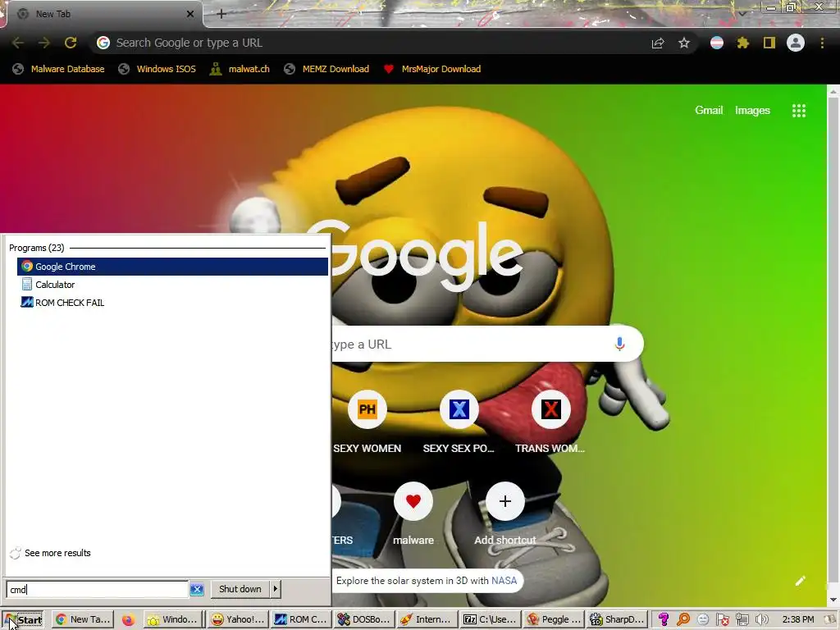Switch to Peggle taskbar button
Image resolution: width=840 pixels, height=630 pixels.
pos(554,620)
